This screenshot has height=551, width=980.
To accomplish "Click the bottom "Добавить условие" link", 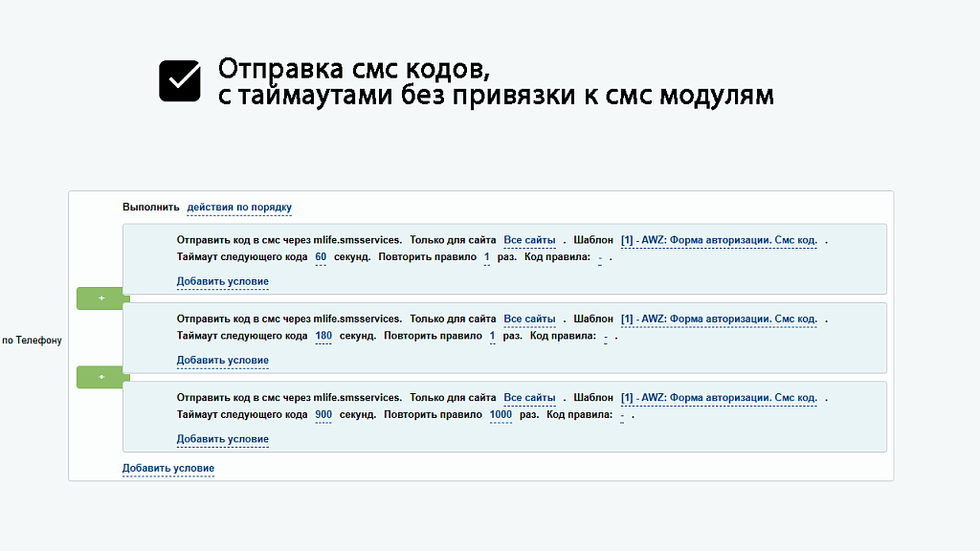I will pyautogui.click(x=167, y=468).
